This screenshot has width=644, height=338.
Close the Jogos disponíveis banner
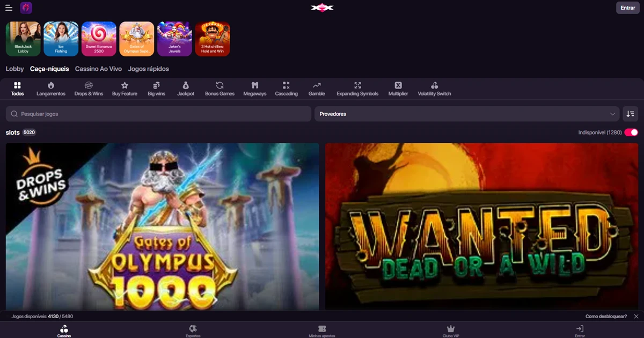[x=636, y=317]
